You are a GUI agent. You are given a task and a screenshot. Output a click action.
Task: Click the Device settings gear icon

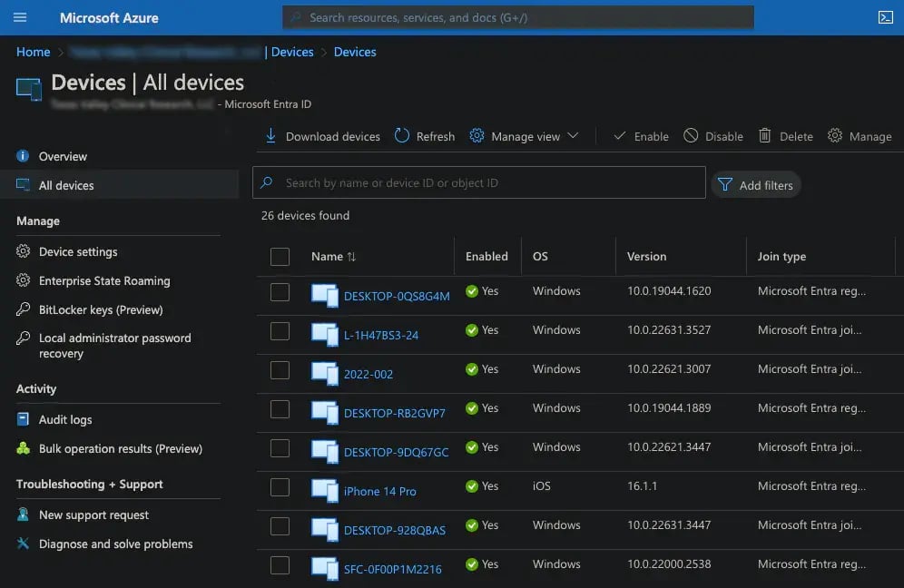tap(23, 251)
